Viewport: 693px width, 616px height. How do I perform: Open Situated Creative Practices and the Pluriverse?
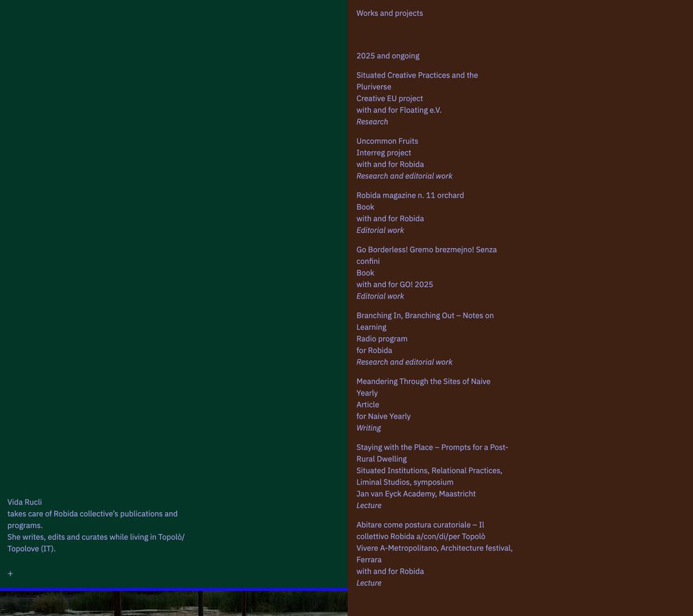click(416, 76)
